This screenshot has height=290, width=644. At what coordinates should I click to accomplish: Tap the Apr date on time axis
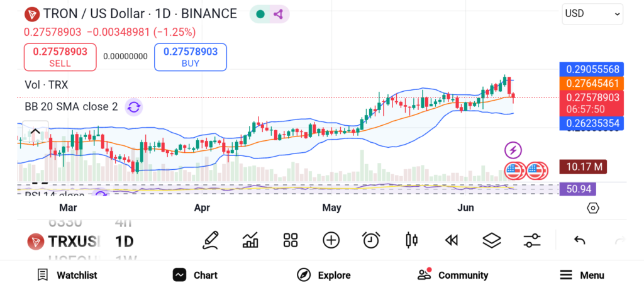coord(202,208)
